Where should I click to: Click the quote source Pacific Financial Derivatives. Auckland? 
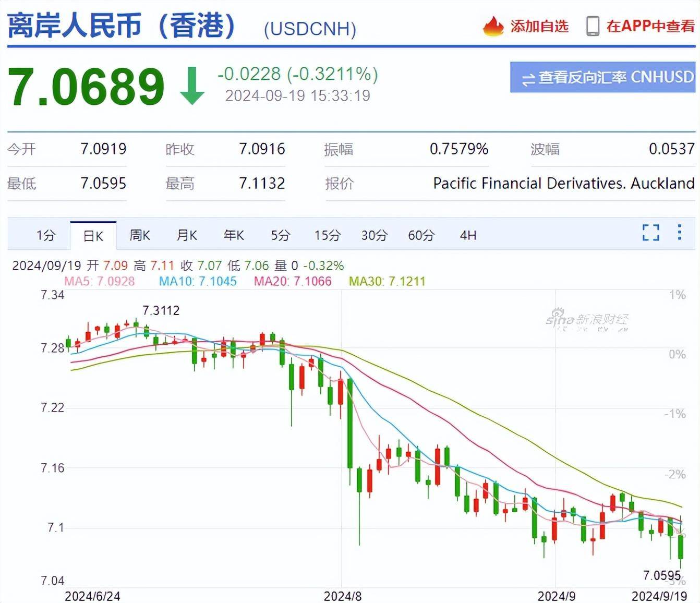point(564,184)
